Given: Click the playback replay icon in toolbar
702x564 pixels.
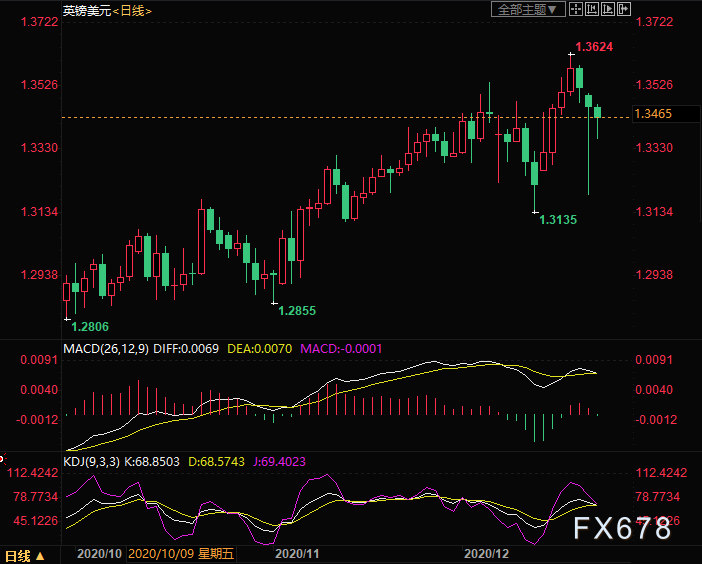Looking at the screenshot, I should pos(607,9).
